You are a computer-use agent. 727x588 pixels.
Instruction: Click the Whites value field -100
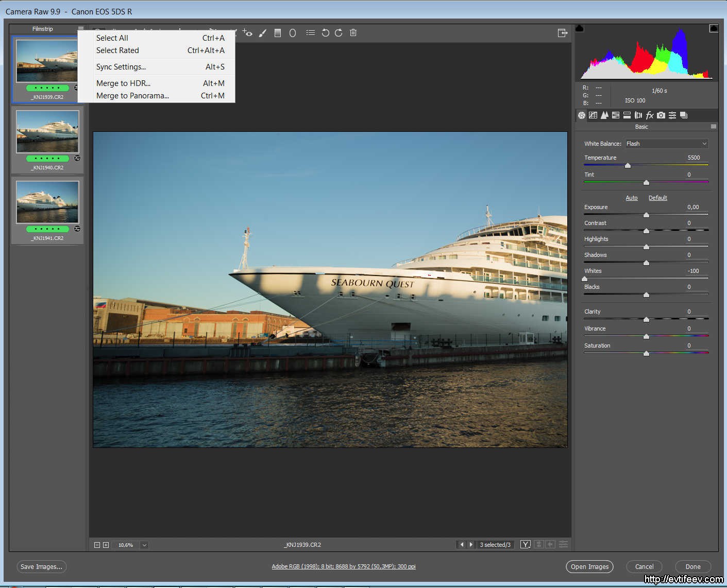[x=694, y=271]
